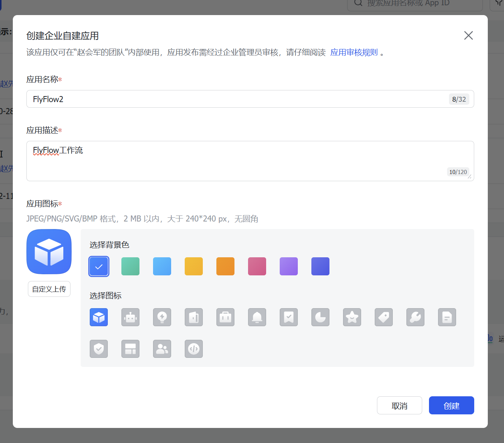Choose the pie chart icon

[320, 317]
